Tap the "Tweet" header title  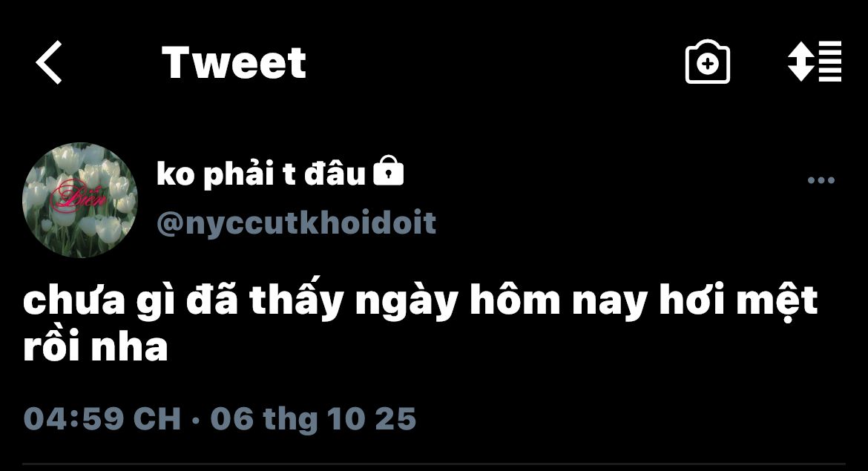[x=234, y=62]
